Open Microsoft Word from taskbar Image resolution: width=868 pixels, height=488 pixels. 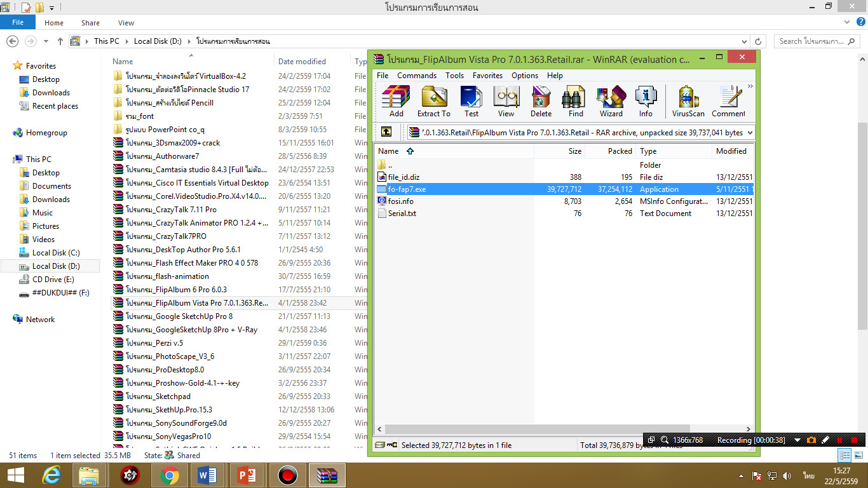(208, 475)
